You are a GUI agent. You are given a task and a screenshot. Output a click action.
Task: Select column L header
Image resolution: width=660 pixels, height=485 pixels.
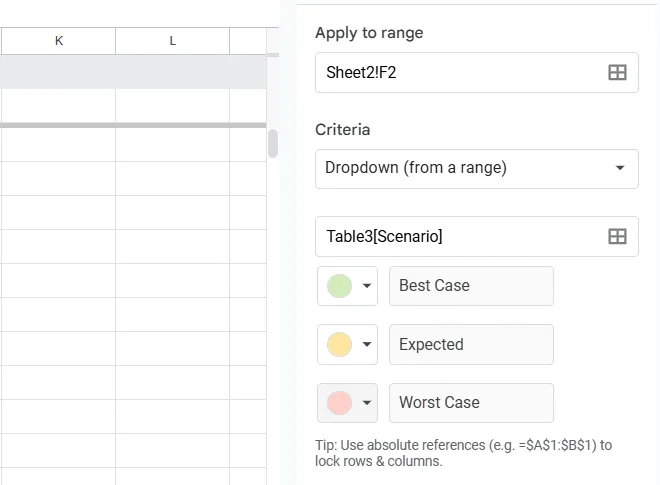click(173, 41)
